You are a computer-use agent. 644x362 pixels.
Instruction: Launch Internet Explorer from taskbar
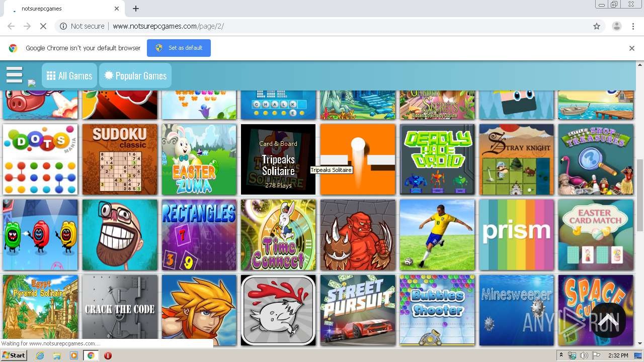tap(40, 355)
